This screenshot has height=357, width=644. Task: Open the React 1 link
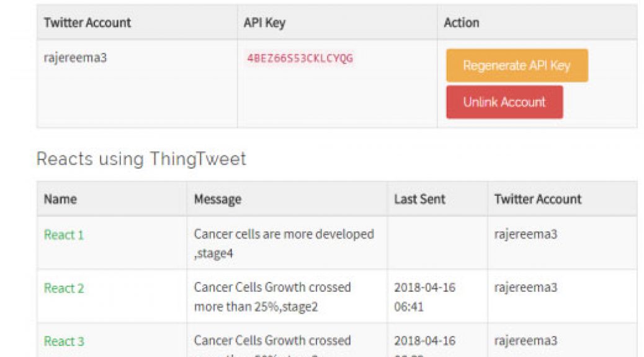[x=64, y=235]
